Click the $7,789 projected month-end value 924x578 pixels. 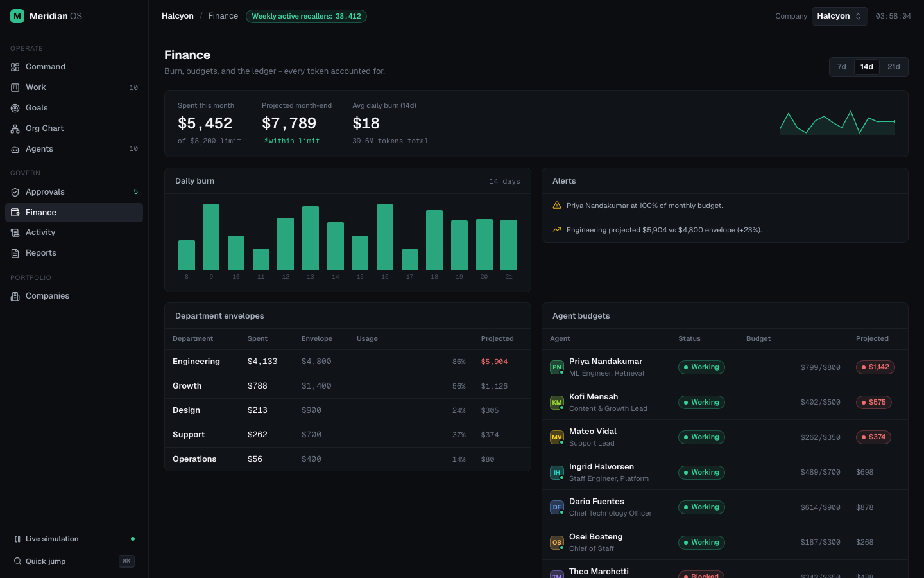(x=289, y=123)
